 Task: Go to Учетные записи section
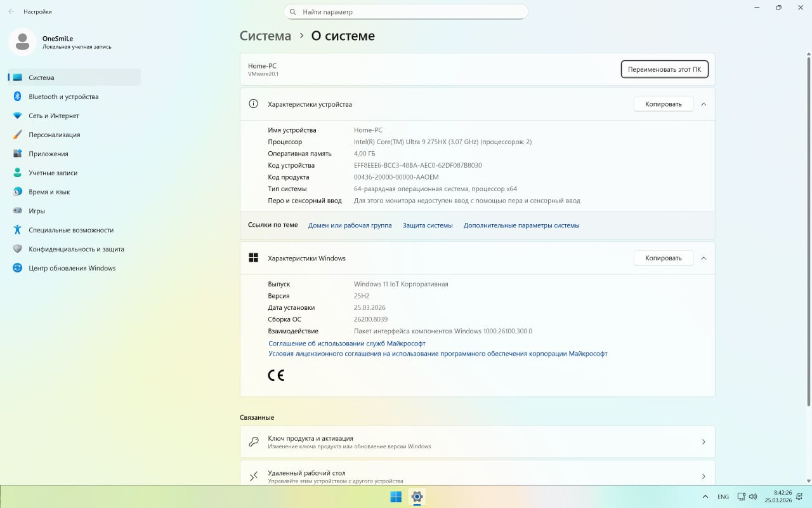tap(74, 173)
